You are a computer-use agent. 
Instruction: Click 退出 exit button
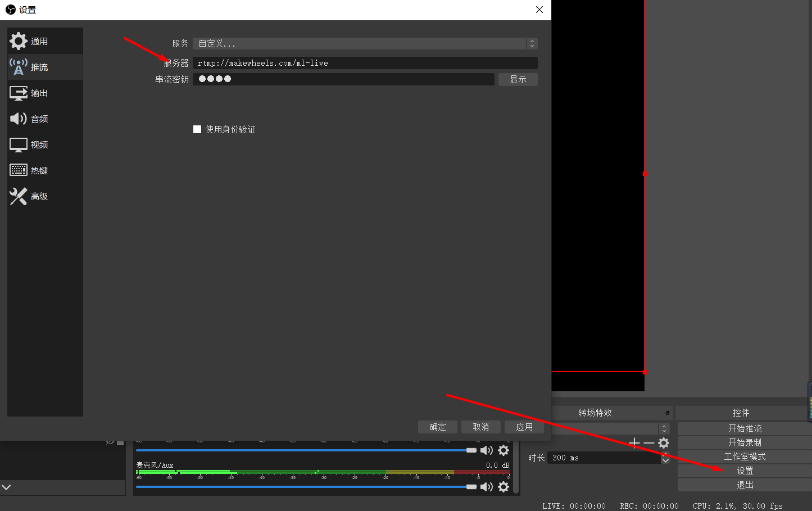(745, 485)
